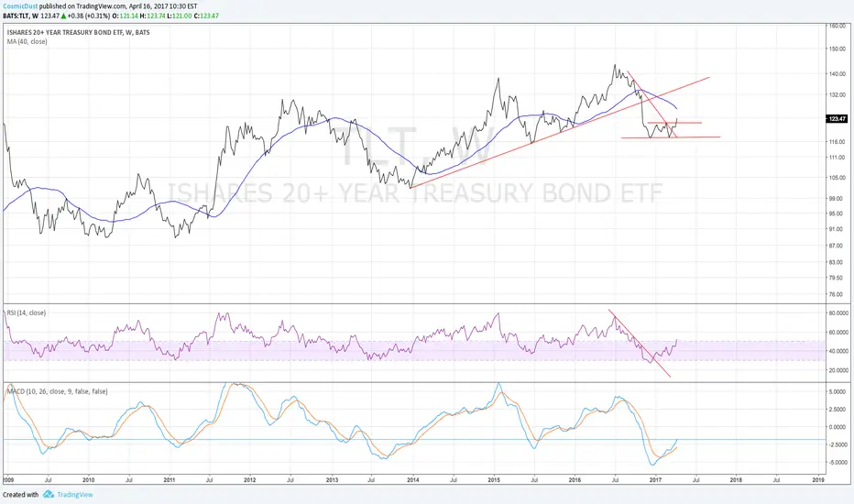This screenshot has width=854, height=504.
Task: Click the 2019 label on time axis
Action: (817, 480)
